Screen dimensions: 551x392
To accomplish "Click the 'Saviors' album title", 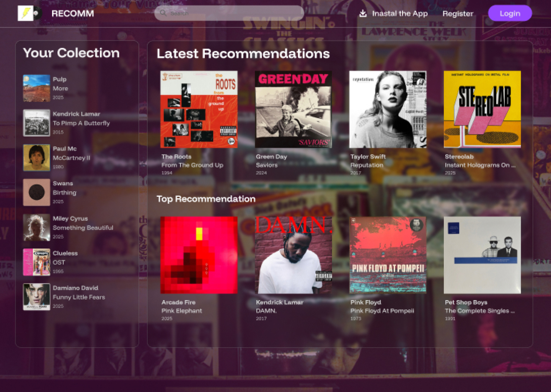I will point(267,165).
